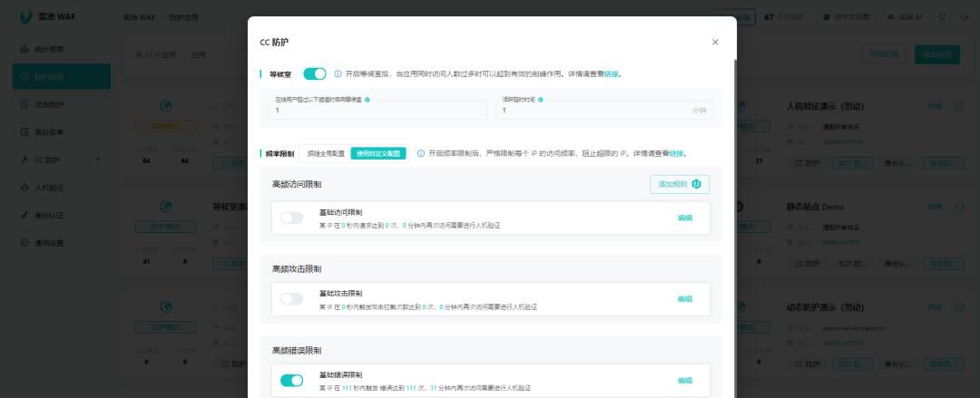Enable the 基础访问限制 switch
The height and width of the screenshot is (398, 980).
point(291,218)
